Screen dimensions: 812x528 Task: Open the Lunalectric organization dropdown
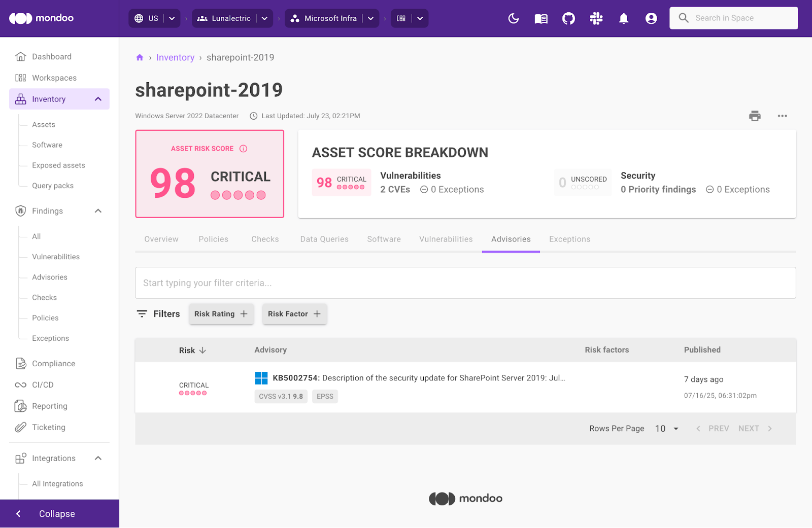pyautogui.click(x=264, y=18)
